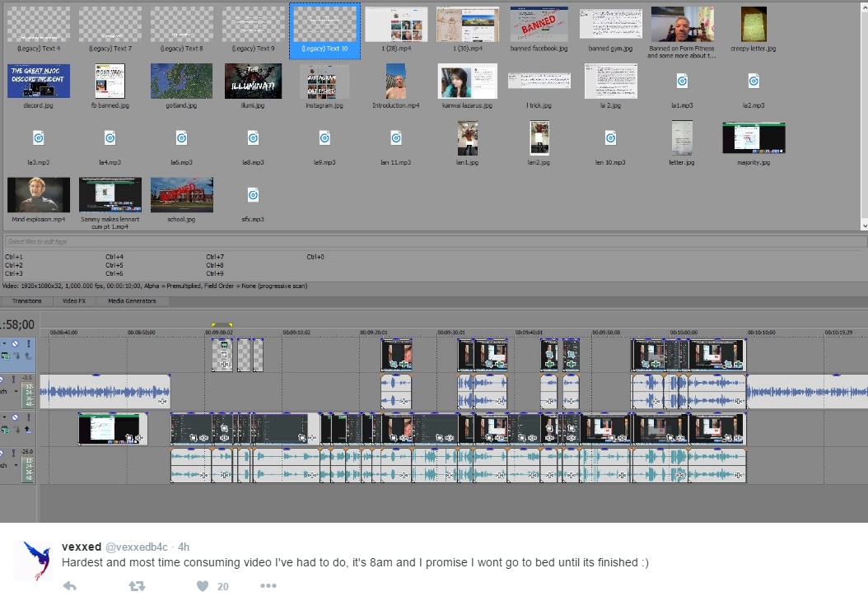Select the discord.jpg thumbnail
The height and width of the screenshot is (610, 868).
(38, 81)
